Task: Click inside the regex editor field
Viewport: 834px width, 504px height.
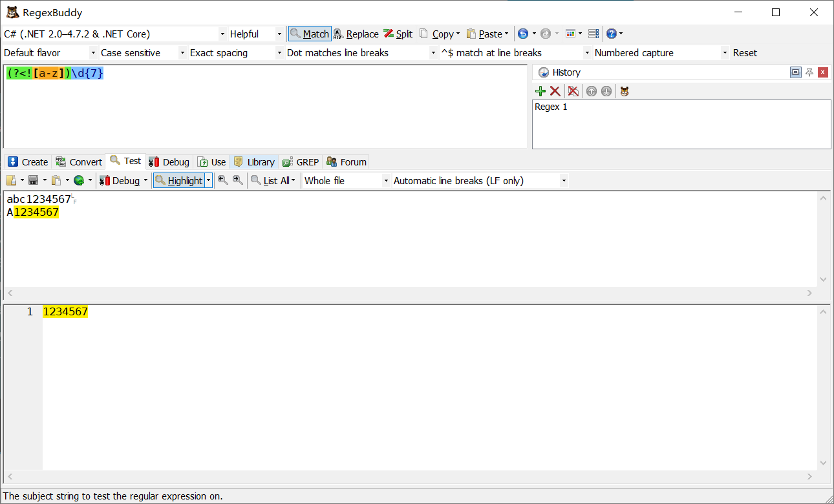Action: [265, 107]
